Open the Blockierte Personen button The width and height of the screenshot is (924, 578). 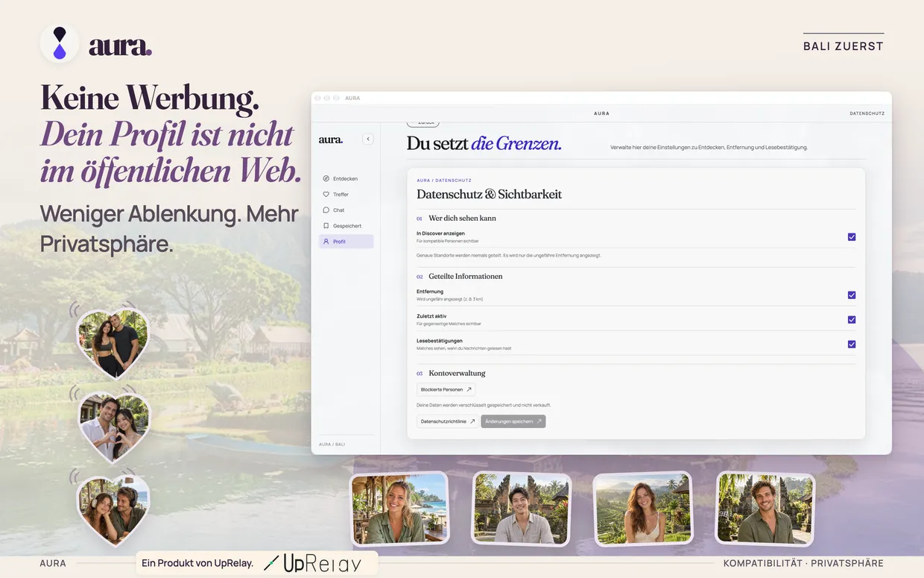coord(446,389)
